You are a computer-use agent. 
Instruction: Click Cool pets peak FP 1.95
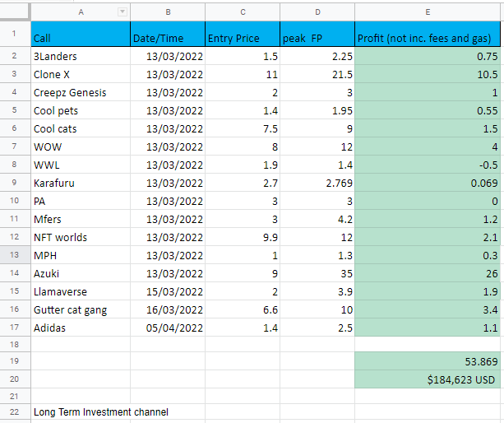point(317,110)
